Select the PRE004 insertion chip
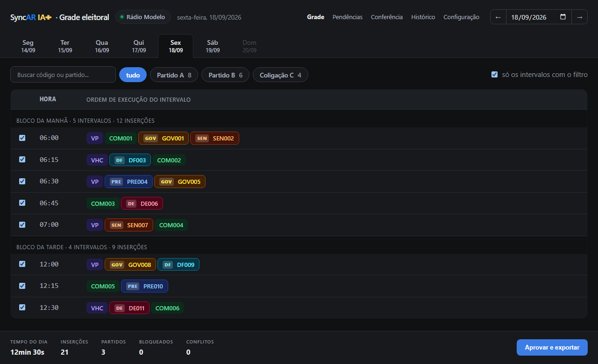 click(x=128, y=182)
